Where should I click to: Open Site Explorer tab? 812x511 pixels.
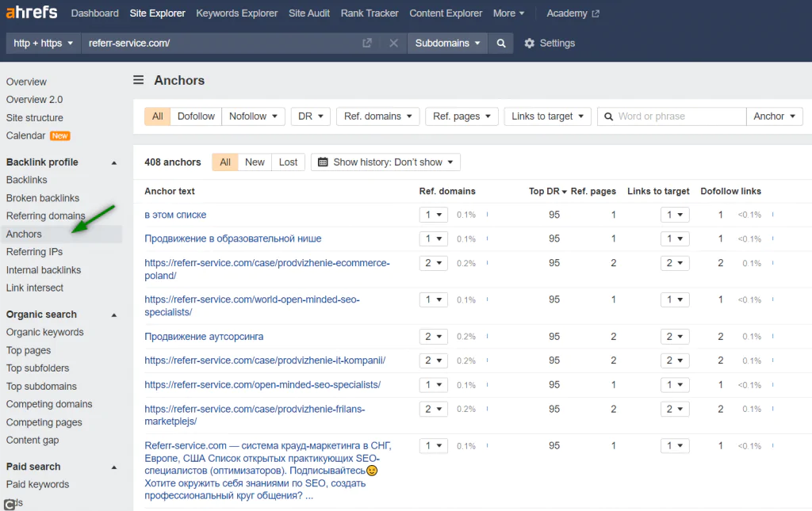click(158, 13)
